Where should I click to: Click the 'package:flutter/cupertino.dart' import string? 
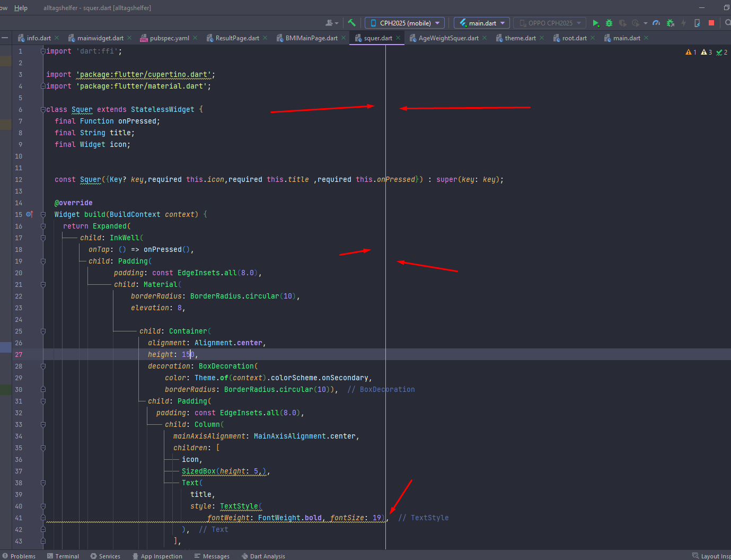[144, 74]
